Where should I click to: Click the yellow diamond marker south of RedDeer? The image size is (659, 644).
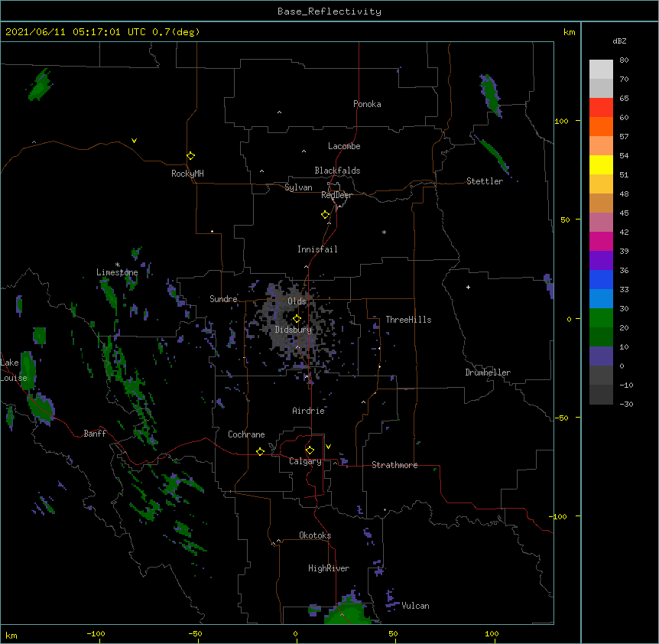[x=326, y=215]
